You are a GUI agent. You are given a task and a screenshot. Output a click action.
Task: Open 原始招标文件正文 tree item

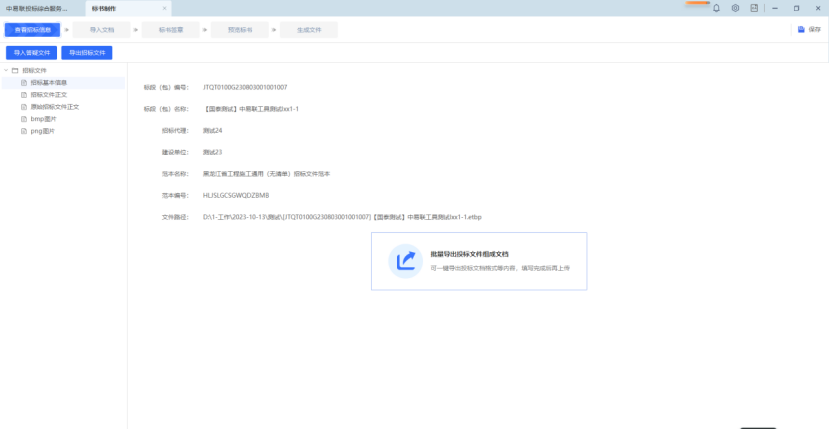point(54,106)
